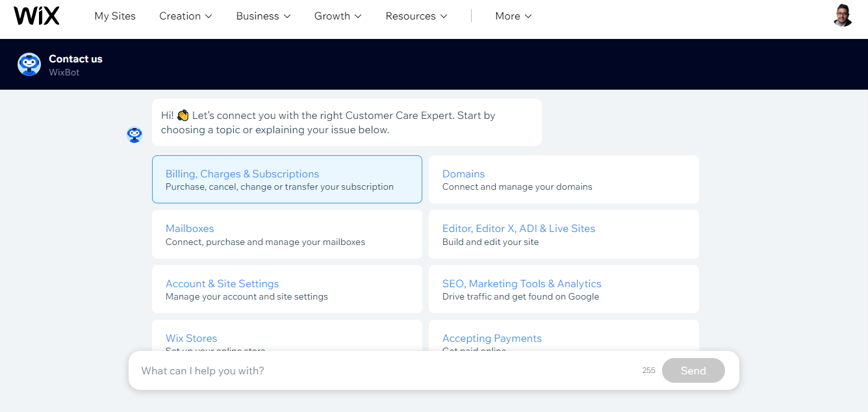Open the user profile avatar
The height and width of the screenshot is (412, 868).
843,16
